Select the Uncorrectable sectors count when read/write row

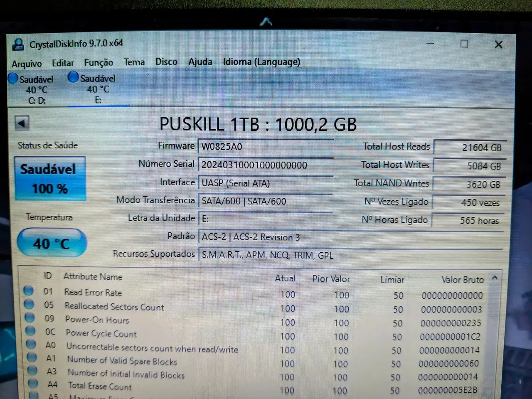254,348
